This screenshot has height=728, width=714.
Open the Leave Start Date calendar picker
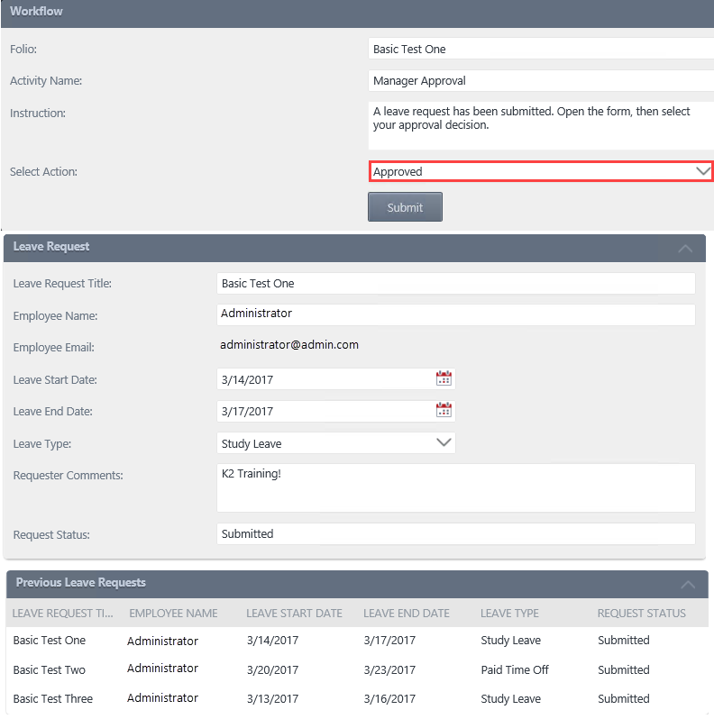(x=444, y=378)
